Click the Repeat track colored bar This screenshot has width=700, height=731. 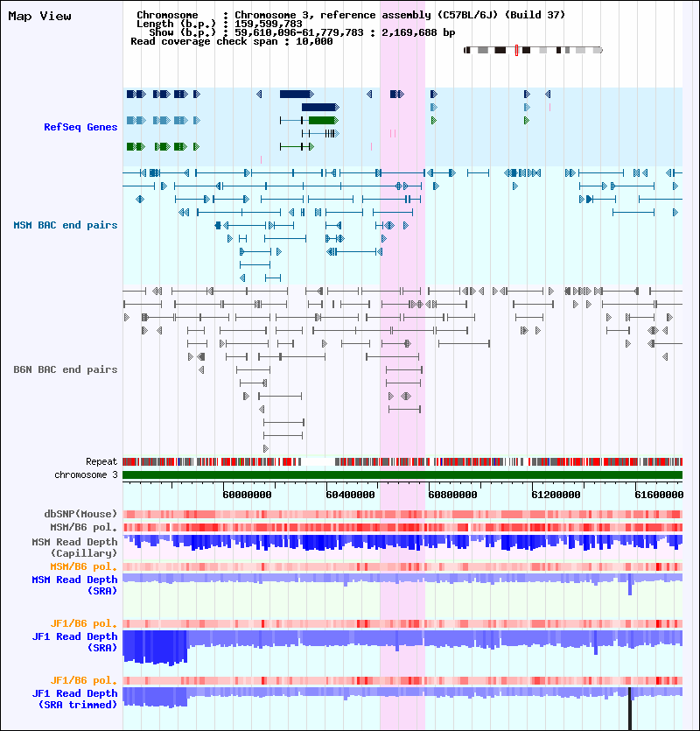[402, 462]
